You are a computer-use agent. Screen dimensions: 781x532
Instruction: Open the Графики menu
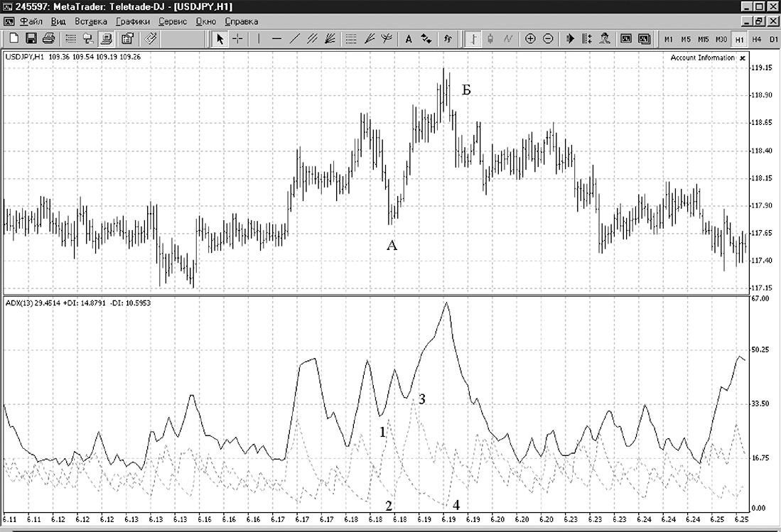[132, 21]
